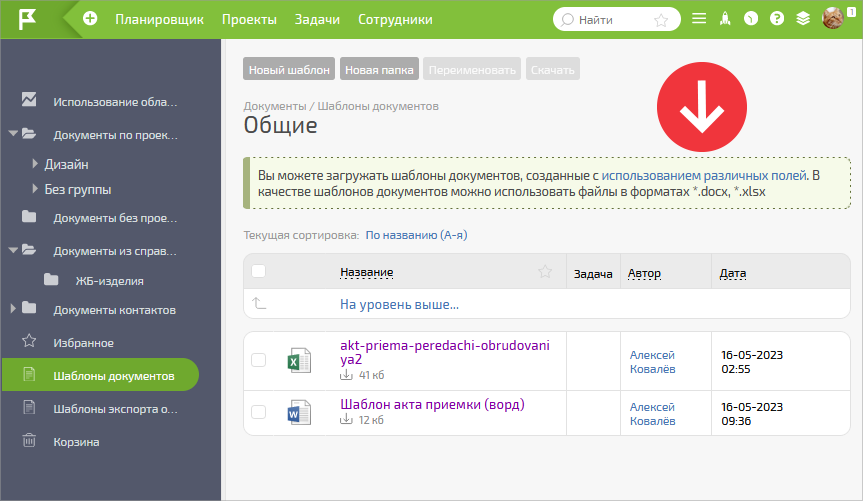Click the Новый шаблон button
The image size is (863, 501).
pyautogui.click(x=289, y=69)
